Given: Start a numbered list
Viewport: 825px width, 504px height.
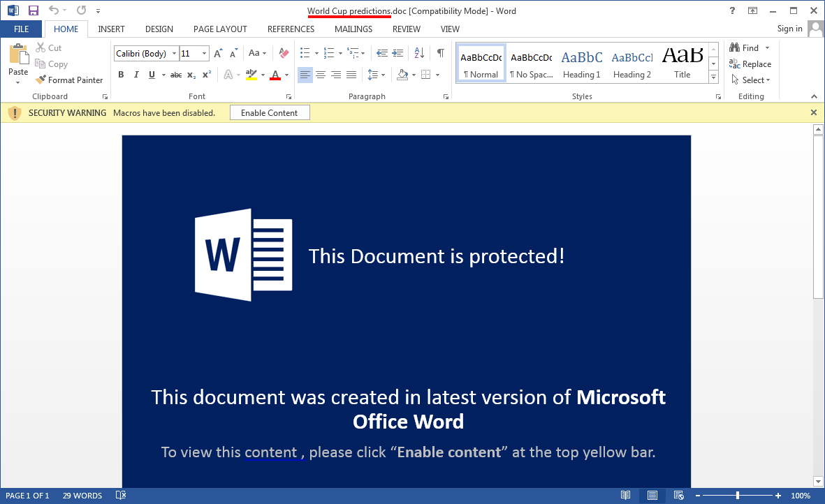Looking at the screenshot, I should coord(329,53).
